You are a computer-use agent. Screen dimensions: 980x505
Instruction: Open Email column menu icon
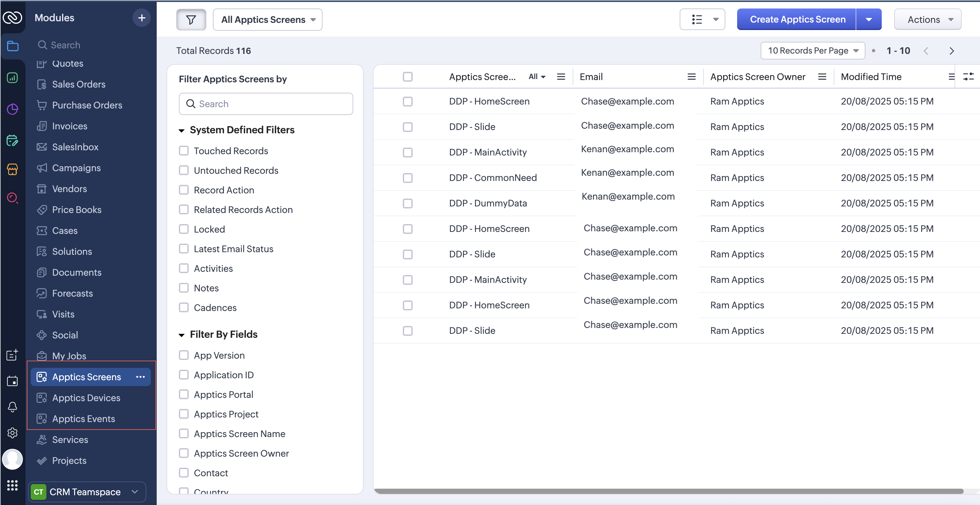692,77
